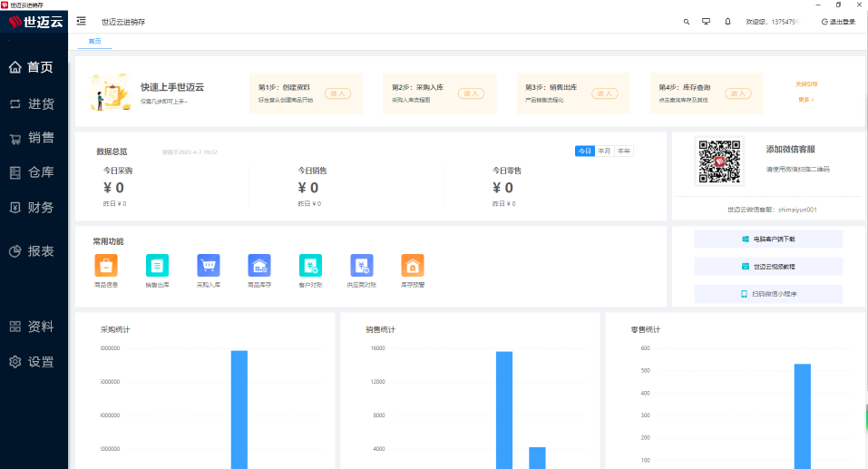Expand the 更多 link in guide
The image size is (868, 469).
(x=805, y=100)
